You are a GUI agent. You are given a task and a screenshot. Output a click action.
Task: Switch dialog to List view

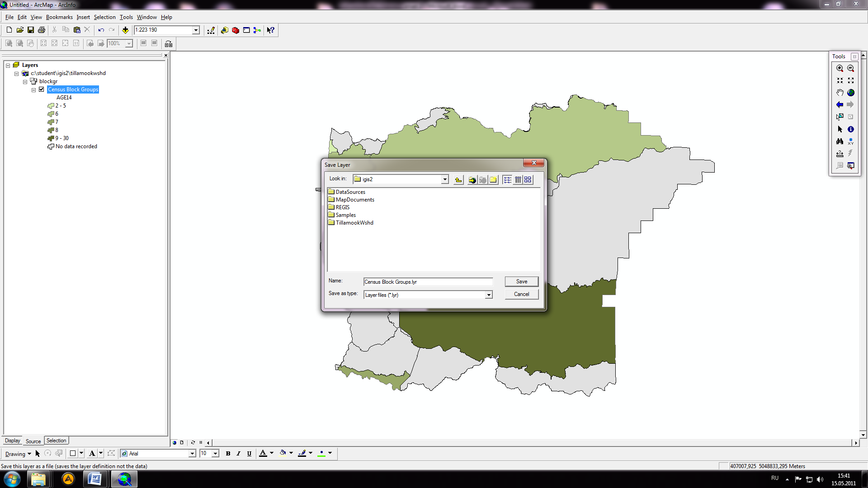(507, 180)
